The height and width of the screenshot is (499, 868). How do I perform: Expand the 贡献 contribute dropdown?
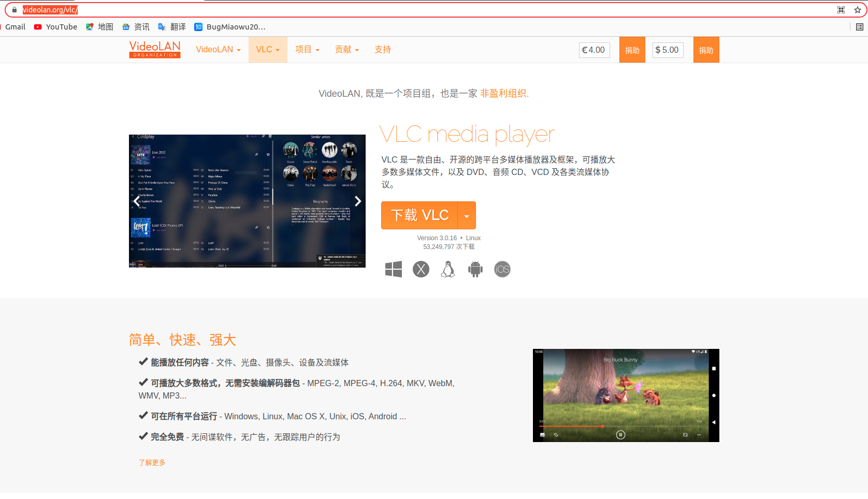347,50
